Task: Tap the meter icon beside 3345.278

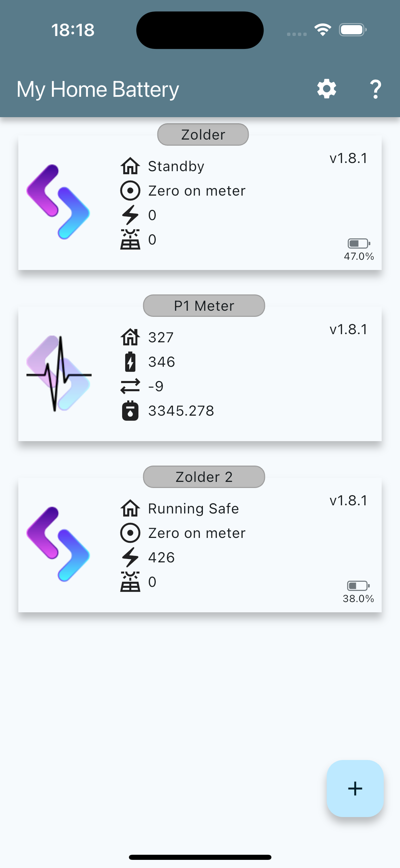Action: click(x=130, y=411)
